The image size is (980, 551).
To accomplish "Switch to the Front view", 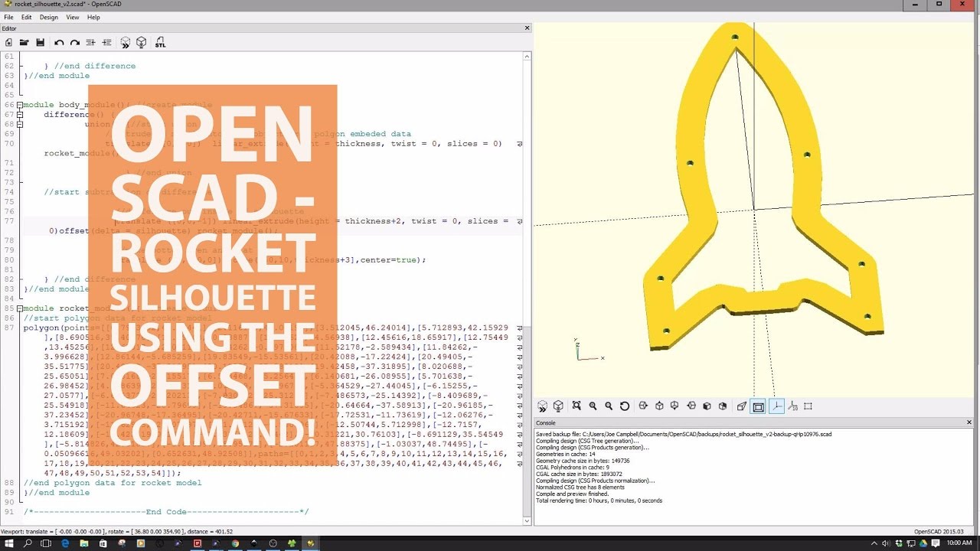I will 707,406.
